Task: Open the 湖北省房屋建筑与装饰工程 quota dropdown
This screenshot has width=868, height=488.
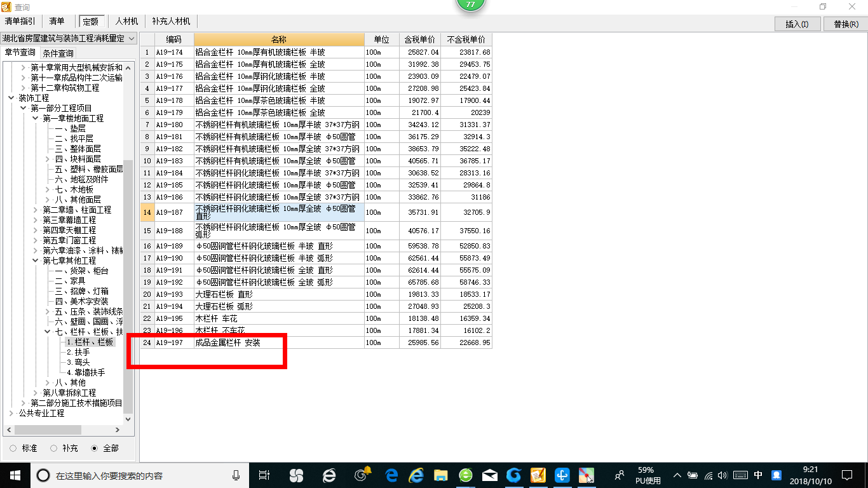Action: (x=69, y=38)
